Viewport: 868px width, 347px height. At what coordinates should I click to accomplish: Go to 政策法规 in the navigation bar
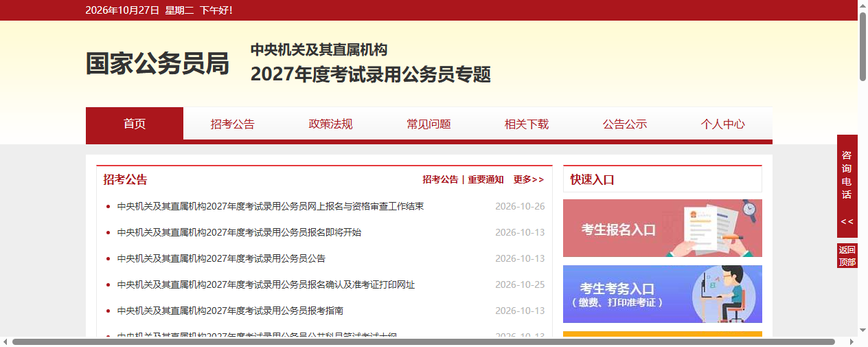coord(330,124)
